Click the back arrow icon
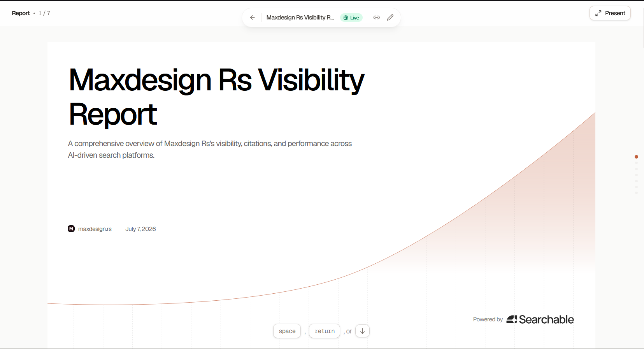 pos(252,18)
